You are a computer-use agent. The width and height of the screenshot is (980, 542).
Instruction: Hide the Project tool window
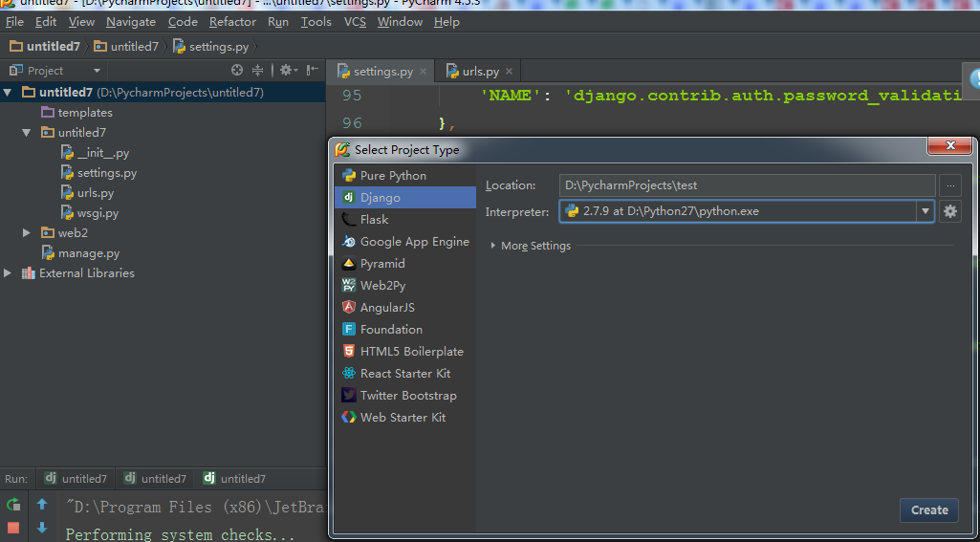313,70
